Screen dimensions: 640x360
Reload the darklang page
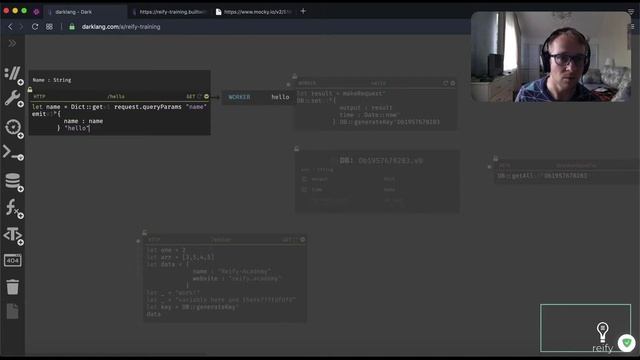pyautogui.click(x=35, y=27)
